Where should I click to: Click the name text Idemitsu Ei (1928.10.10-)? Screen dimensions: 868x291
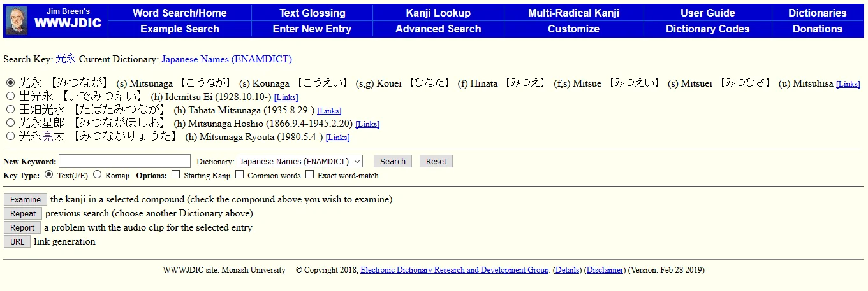218,97
